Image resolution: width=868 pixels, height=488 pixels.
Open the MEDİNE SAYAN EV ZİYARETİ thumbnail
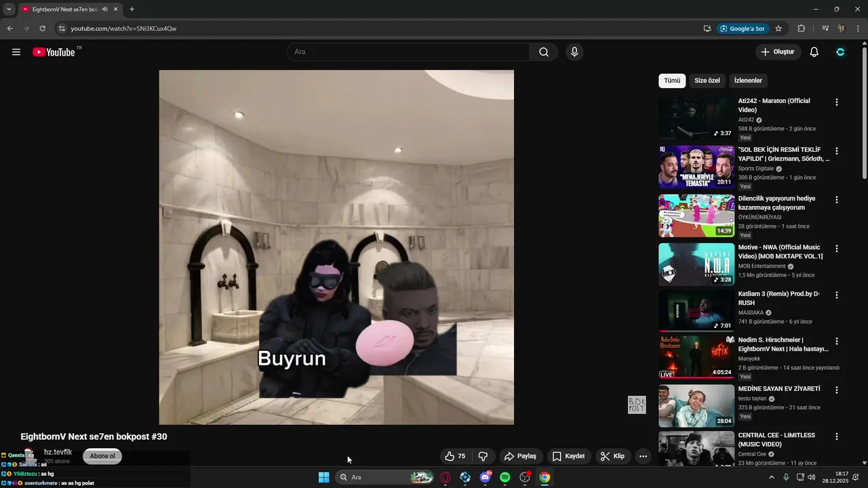(696, 406)
